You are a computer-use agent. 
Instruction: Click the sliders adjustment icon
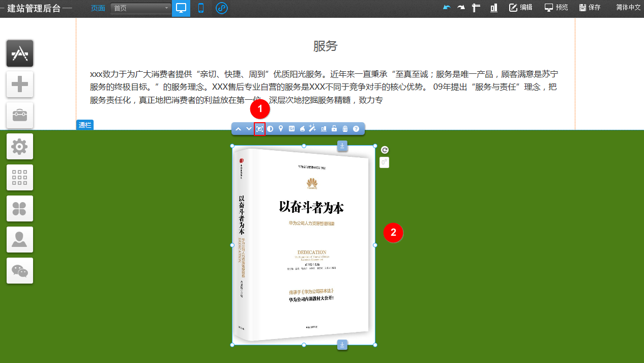coord(291,129)
